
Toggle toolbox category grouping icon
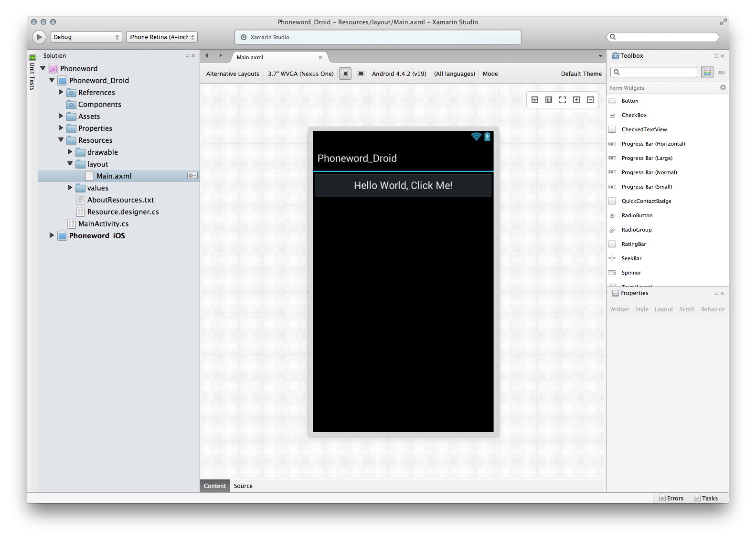point(707,72)
